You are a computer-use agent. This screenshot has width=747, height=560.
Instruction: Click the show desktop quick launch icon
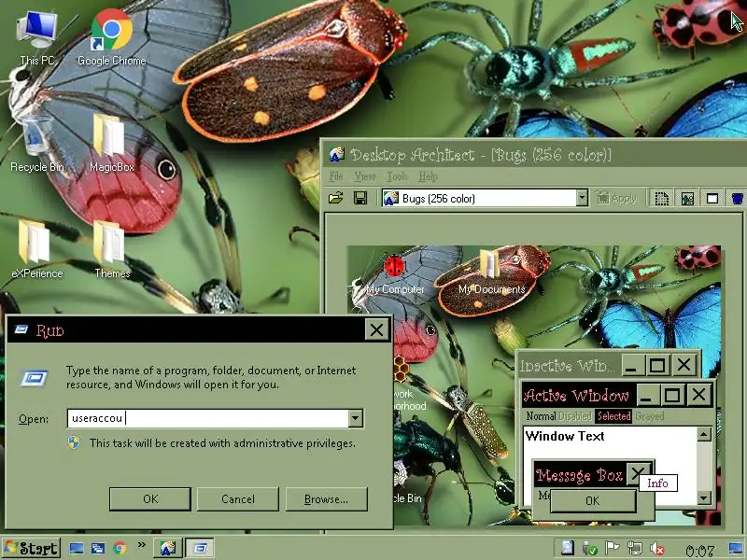[77, 548]
